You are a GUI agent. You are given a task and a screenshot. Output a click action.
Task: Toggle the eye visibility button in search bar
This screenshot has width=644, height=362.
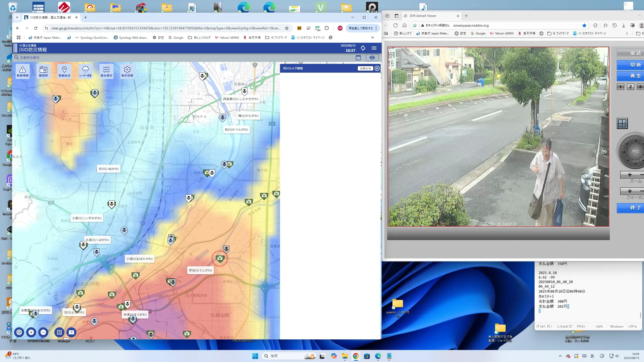(372, 58)
